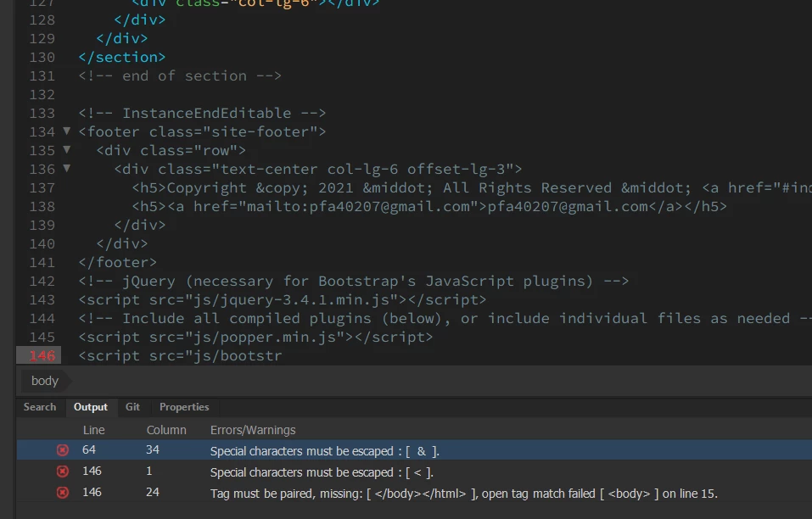Click the site-footer class code on line 134

[203, 132]
